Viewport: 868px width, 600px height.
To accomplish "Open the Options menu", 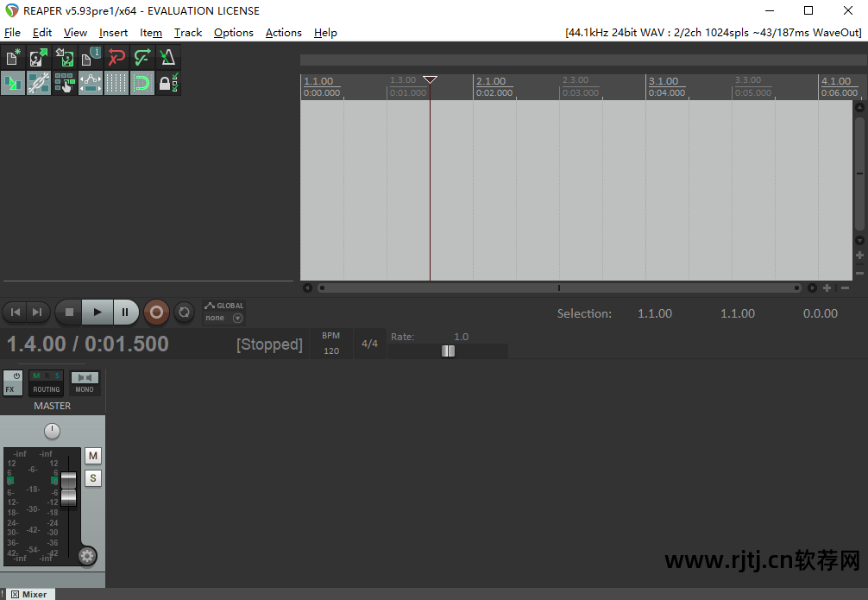I will (x=234, y=33).
